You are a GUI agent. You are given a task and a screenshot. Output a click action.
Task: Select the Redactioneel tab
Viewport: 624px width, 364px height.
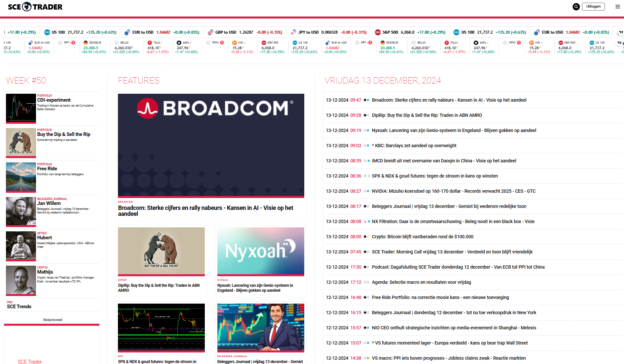point(53,320)
